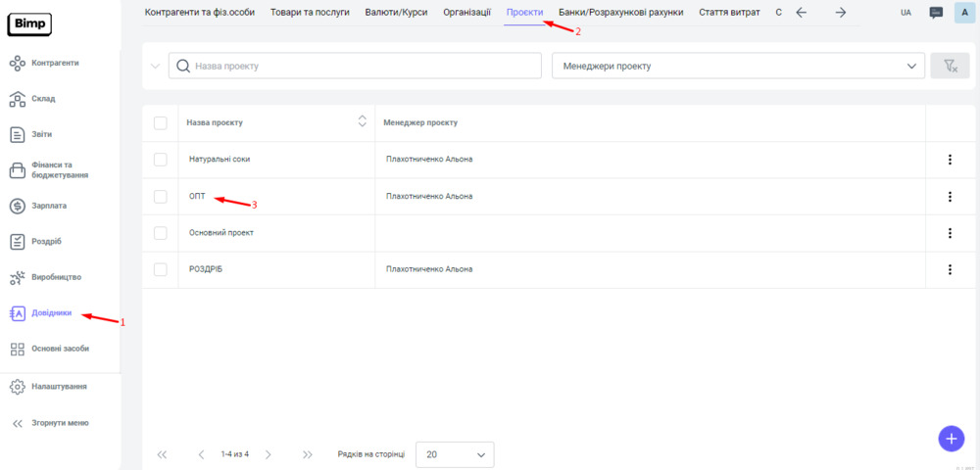The height and width of the screenshot is (470, 980).
Task: Switch language via the UA button
Action: coord(906,13)
